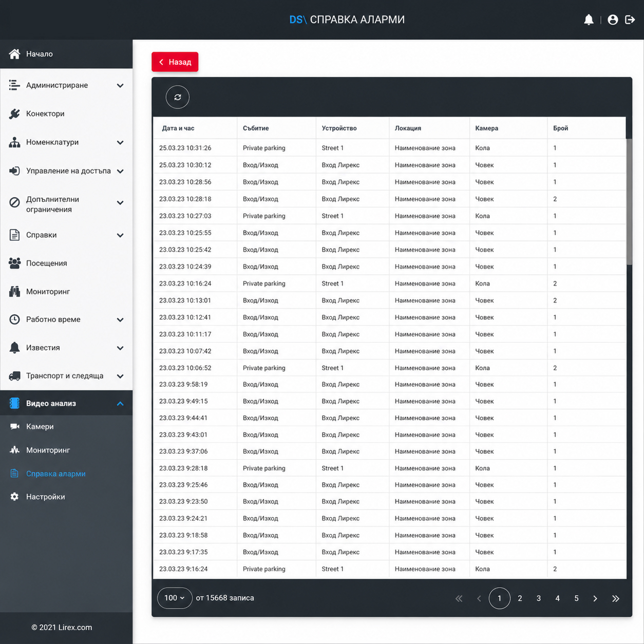Open the user account profile icon
644x644 pixels.
tap(613, 20)
